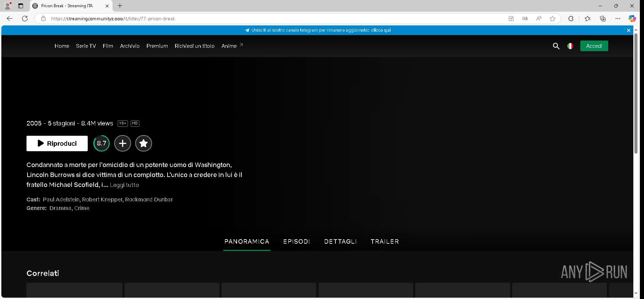The image size is (644, 299).
Task: Open the browser app/QR icon in address bar
Action: coord(511,19)
